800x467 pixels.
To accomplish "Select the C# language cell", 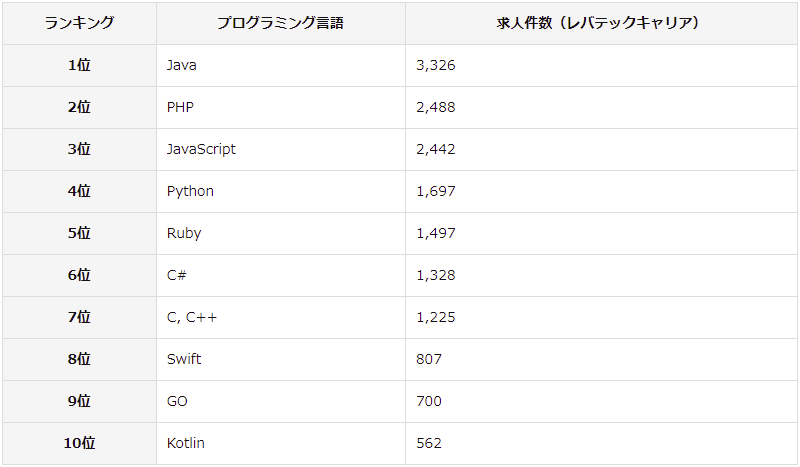I will (281, 275).
